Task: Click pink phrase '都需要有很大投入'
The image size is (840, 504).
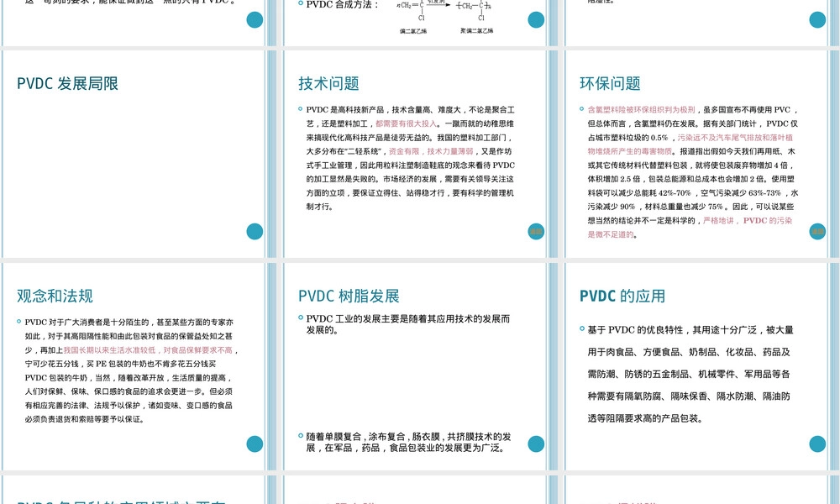Action: (406, 123)
